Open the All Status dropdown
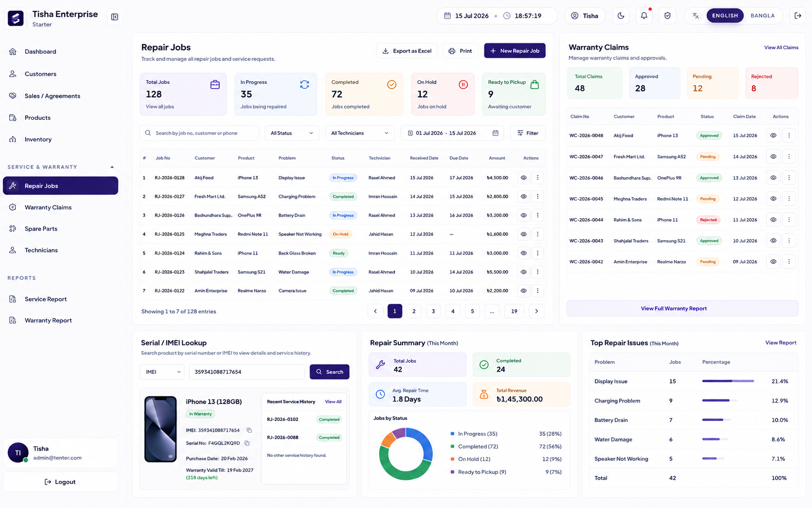The image size is (812, 508). pyautogui.click(x=292, y=133)
